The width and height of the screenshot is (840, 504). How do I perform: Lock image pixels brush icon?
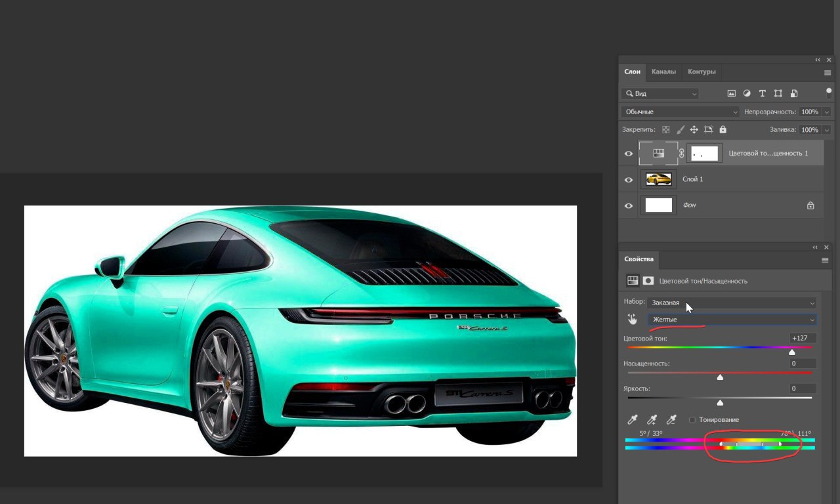(680, 130)
